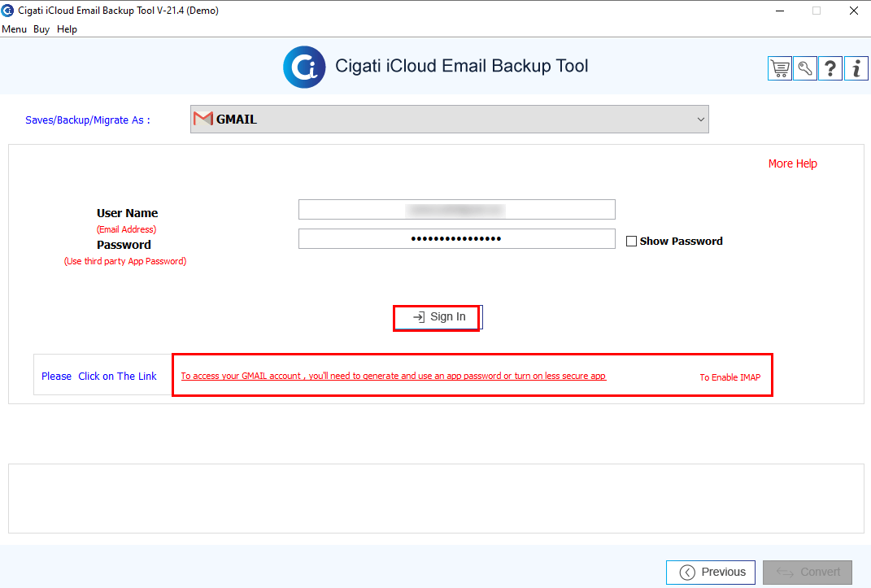
Task: Focus the User Name input field
Action: pos(456,209)
